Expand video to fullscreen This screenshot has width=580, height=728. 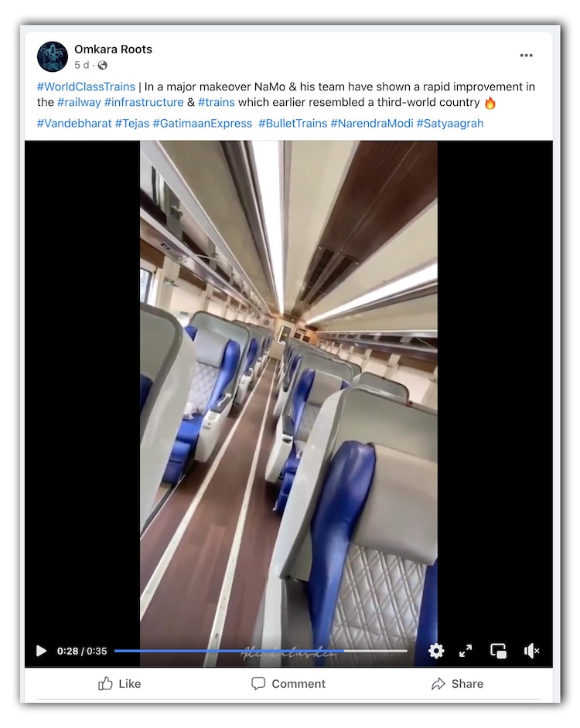[466, 651]
